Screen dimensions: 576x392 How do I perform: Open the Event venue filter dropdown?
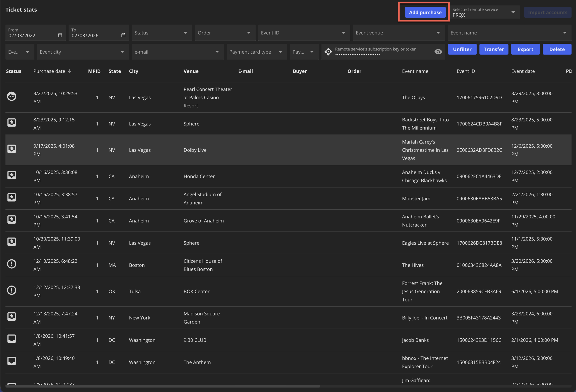pos(438,33)
